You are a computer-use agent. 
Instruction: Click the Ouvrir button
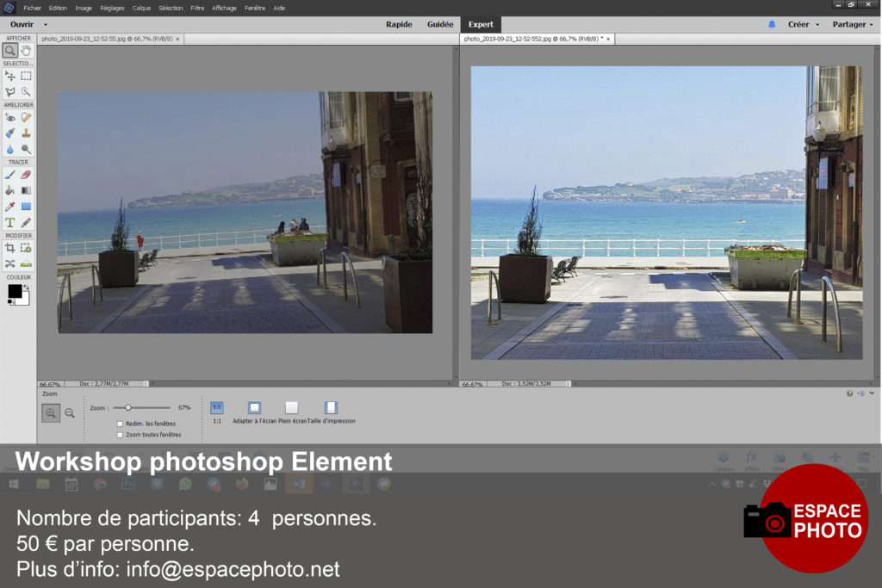(22, 25)
